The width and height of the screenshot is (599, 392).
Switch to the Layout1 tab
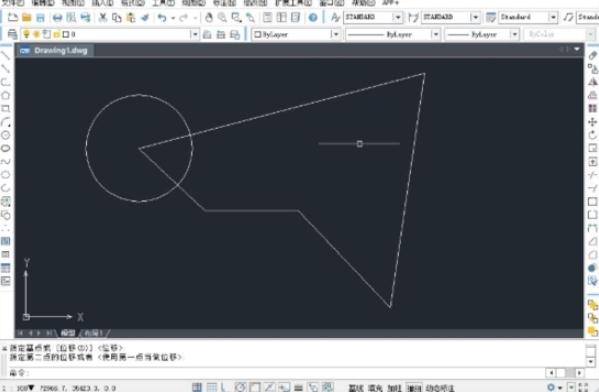93,333
